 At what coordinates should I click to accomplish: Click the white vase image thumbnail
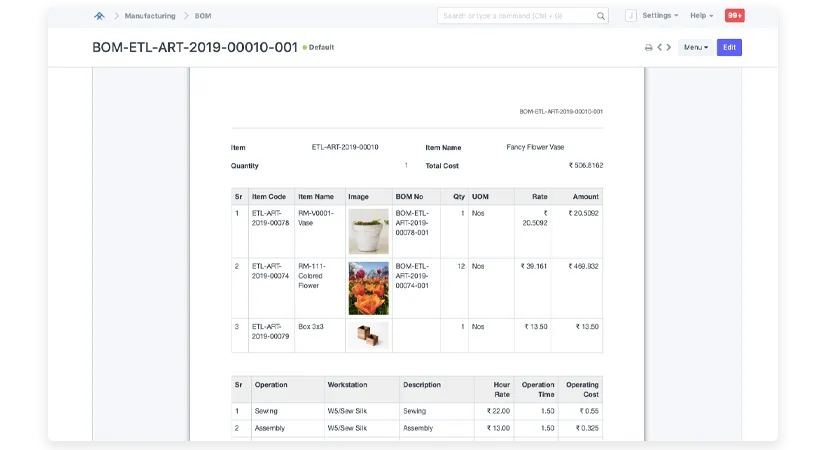[x=368, y=232]
